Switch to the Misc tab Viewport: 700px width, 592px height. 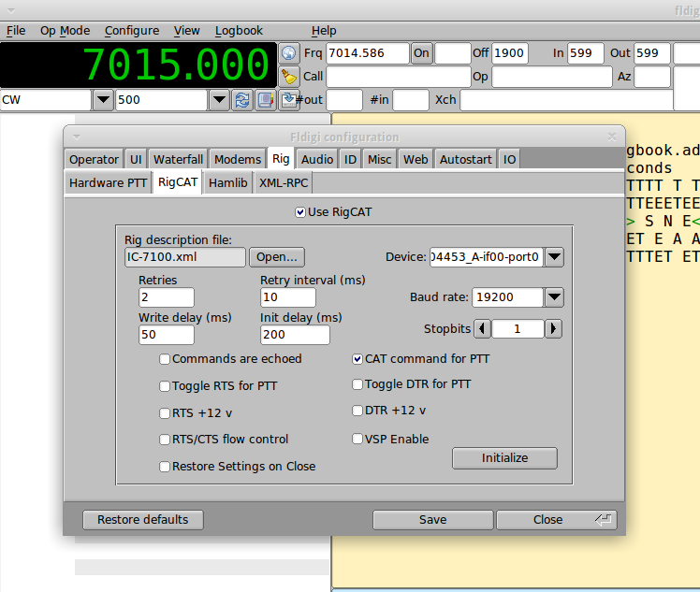pyautogui.click(x=379, y=160)
